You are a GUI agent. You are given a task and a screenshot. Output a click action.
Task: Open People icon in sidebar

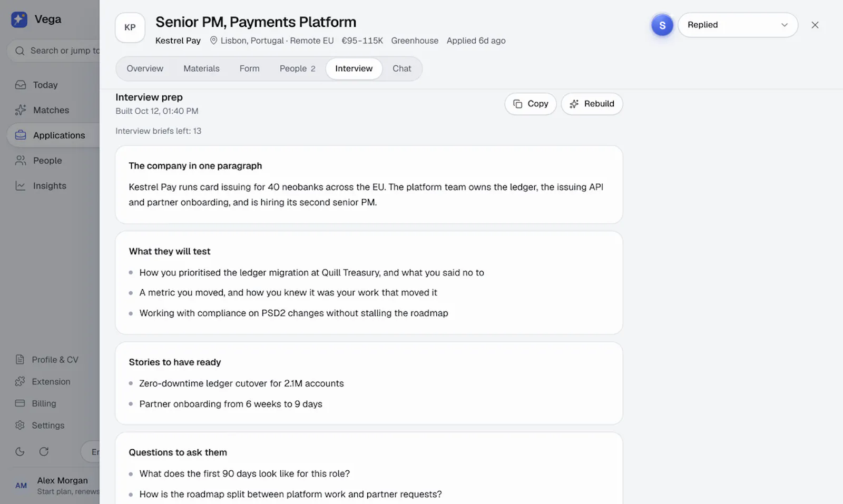[21, 161]
